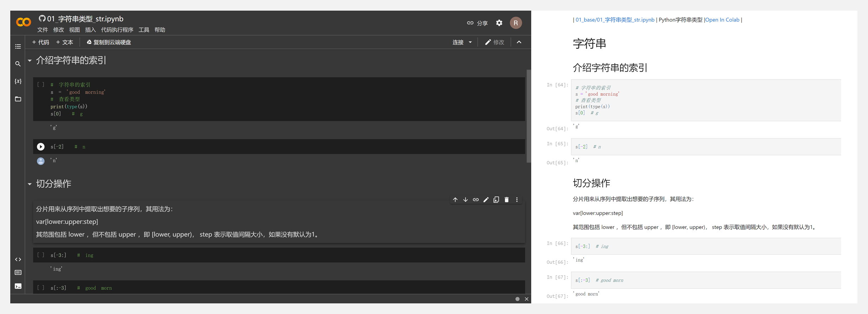Screen dimensions: 868x314
Task: Open the variables {x} panel icon
Action: point(18,81)
